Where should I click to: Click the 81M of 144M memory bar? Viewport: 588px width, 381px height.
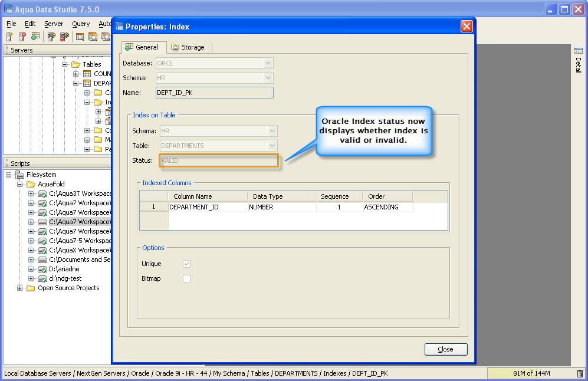point(531,373)
